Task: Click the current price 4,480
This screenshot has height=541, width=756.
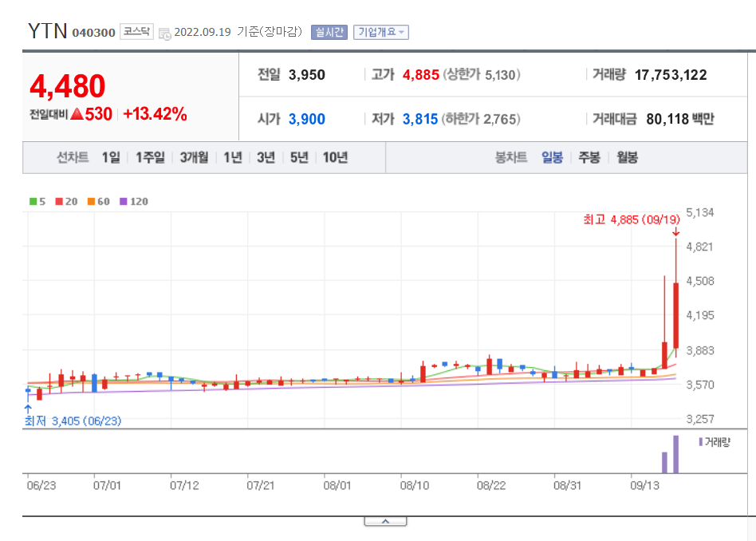Action: point(68,86)
